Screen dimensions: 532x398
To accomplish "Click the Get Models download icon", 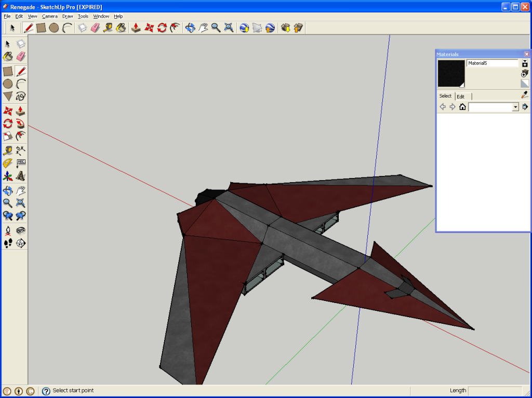I will (285, 28).
